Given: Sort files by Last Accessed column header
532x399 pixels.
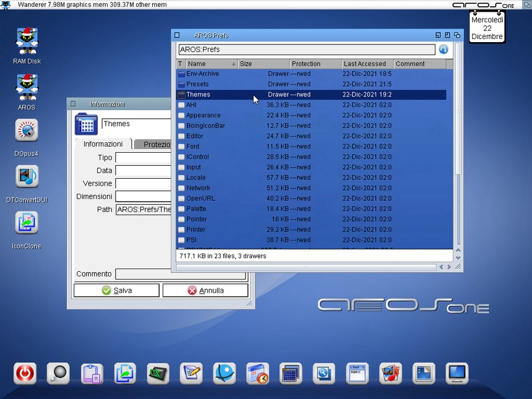Looking at the screenshot, I should point(366,64).
